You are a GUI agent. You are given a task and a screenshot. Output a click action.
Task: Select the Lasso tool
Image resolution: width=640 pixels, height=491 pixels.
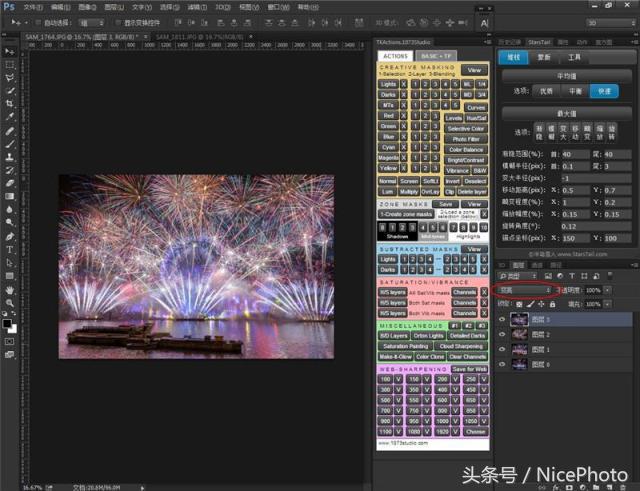(9, 78)
